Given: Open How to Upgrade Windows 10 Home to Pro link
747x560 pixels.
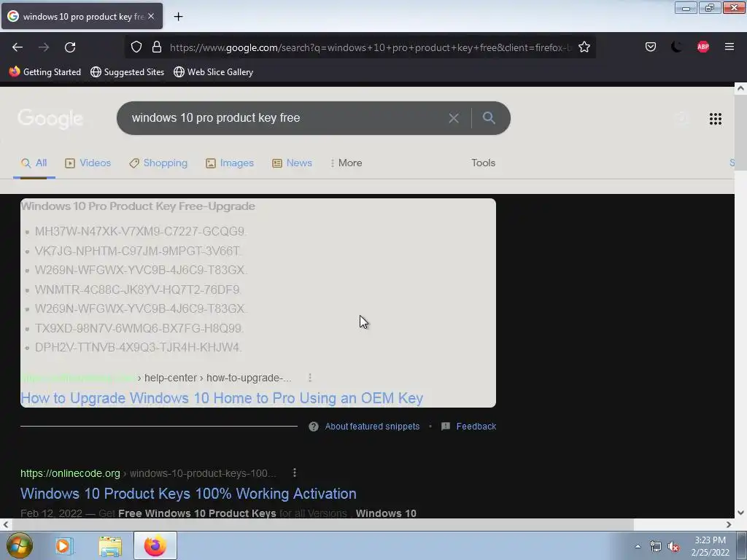Looking at the screenshot, I should click(x=222, y=398).
